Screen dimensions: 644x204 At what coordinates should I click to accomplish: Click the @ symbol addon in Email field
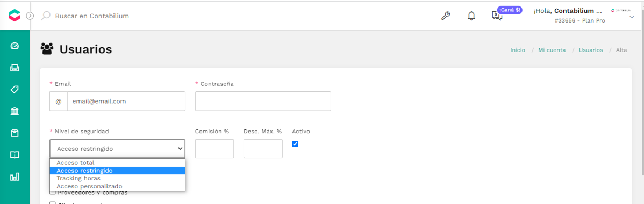coord(58,101)
